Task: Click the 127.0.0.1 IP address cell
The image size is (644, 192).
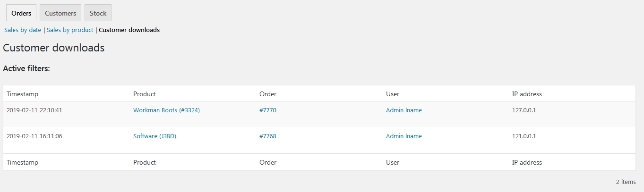Action: click(x=524, y=110)
